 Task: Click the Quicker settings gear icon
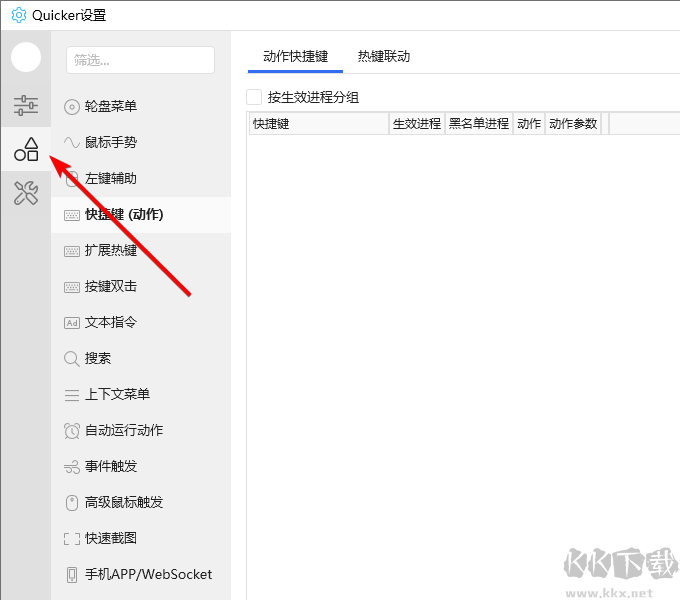[19, 15]
